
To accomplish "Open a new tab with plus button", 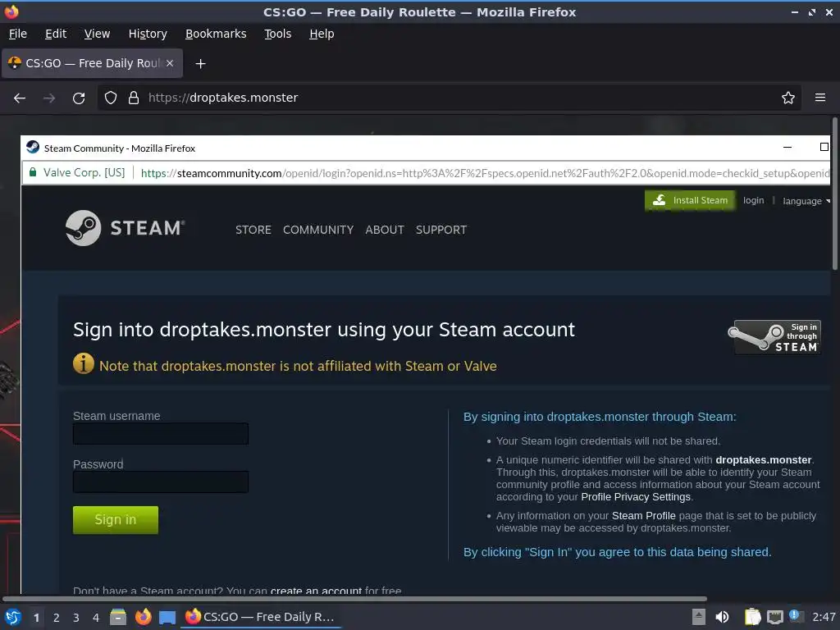I will [x=200, y=64].
